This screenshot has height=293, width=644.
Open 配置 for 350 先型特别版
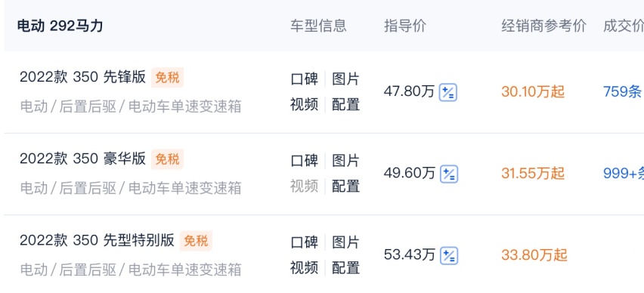346,268
